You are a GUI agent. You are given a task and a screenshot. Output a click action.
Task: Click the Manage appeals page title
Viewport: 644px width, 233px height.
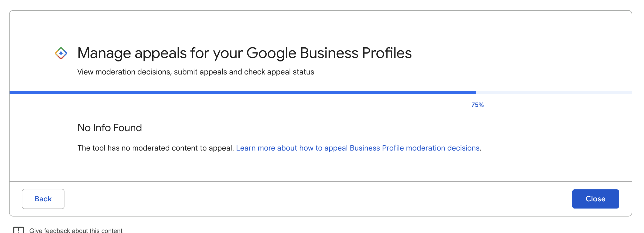[244, 53]
